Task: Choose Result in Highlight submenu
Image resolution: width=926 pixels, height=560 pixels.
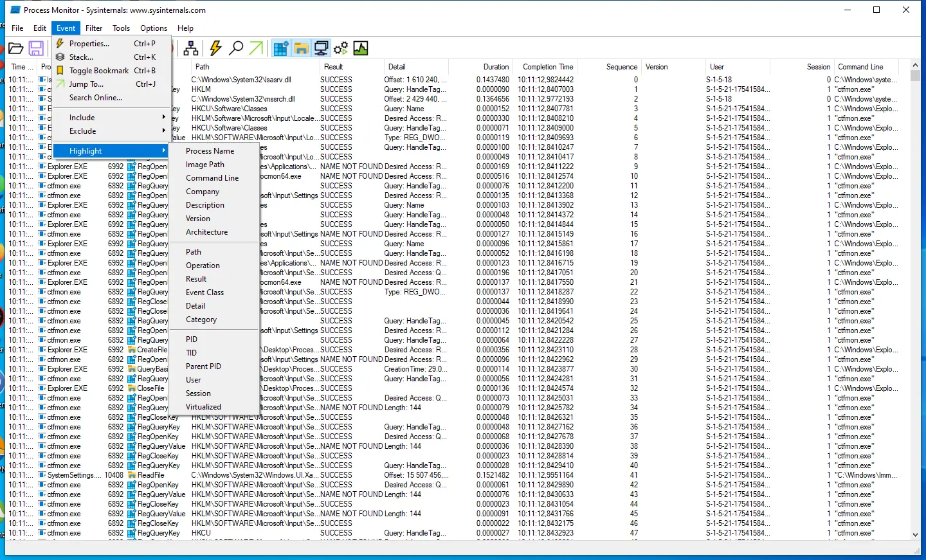Action: [214, 279]
